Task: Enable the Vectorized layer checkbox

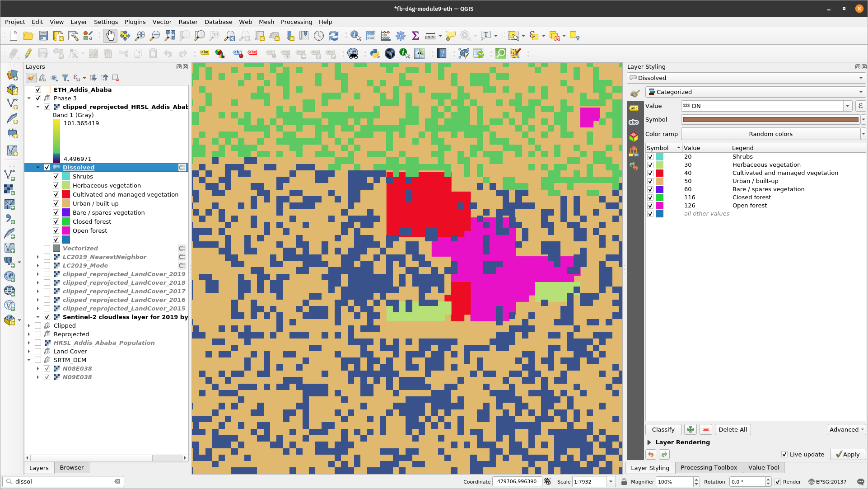Action: (47, 248)
